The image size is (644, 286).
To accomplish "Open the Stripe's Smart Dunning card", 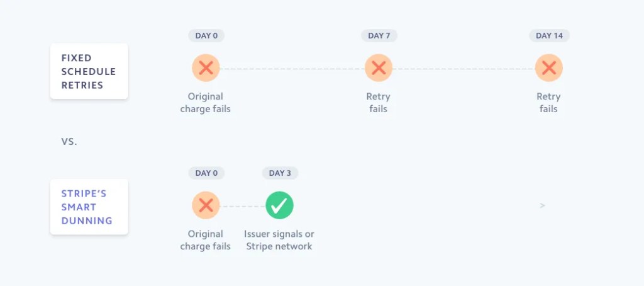I will point(89,207).
